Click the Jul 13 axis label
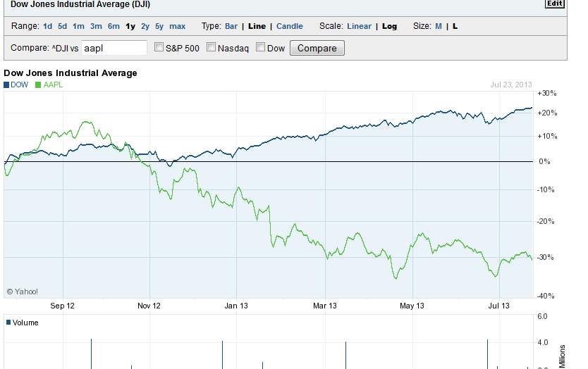588x369 pixels. [x=498, y=306]
